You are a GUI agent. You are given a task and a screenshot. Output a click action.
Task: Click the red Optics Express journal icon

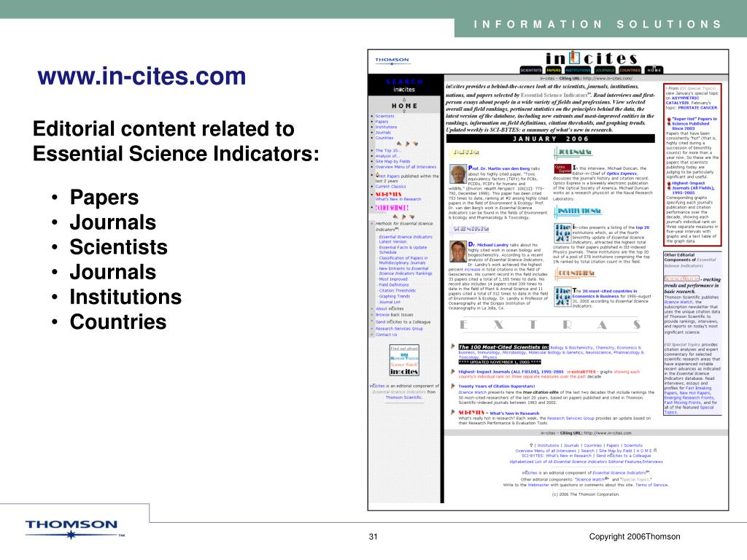tap(562, 169)
